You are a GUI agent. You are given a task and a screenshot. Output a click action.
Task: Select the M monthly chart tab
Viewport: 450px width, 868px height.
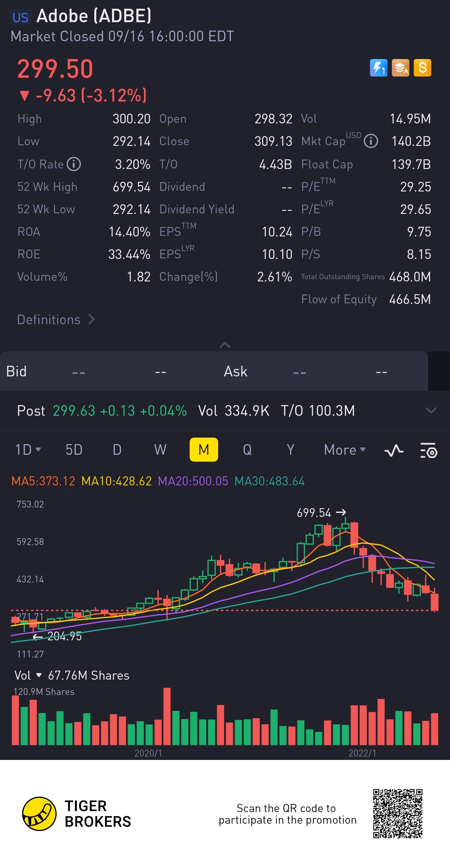(204, 449)
